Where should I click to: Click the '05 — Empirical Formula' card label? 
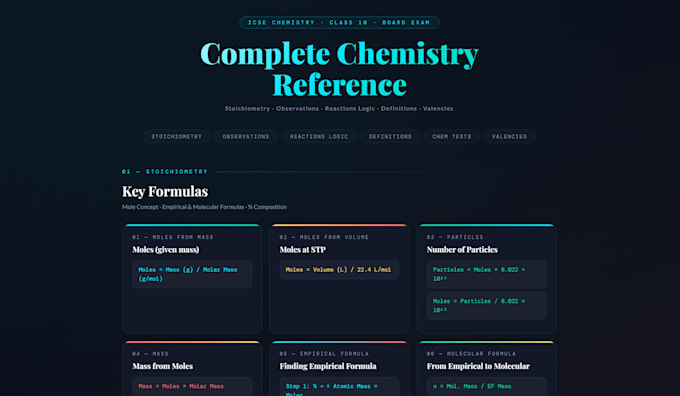(x=324, y=354)
